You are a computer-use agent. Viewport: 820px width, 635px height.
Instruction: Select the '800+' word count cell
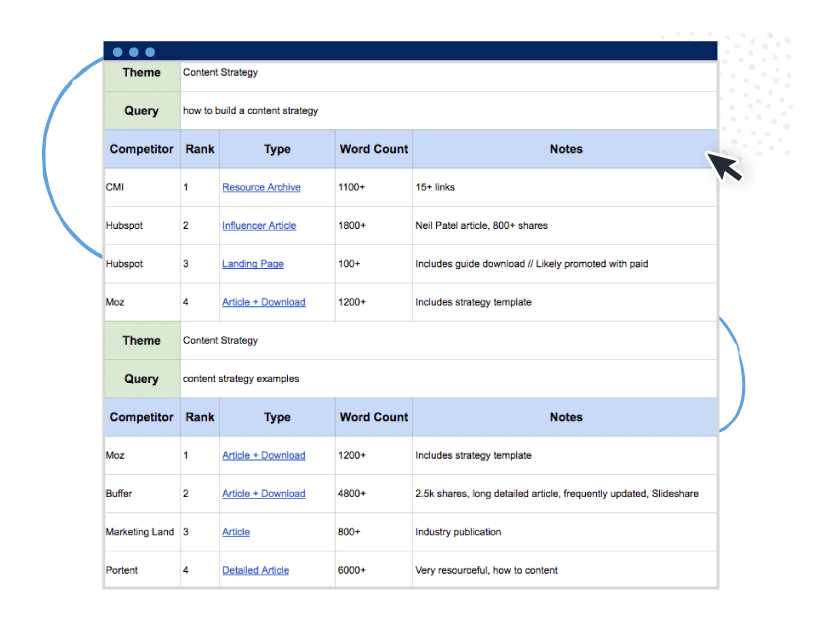[x=374, y=532]
